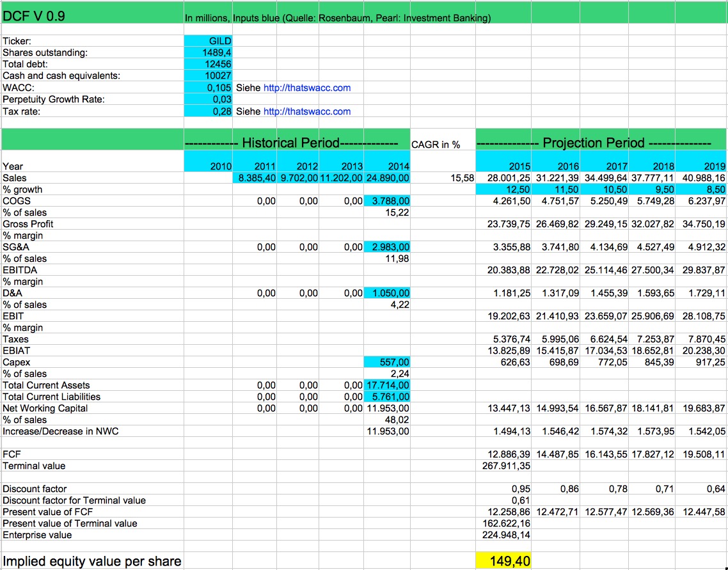The height and width of the screenshot is (570, 728).
Task: Select the total debt value 12456
Action: pyautogui.click(x=208, y=64)
